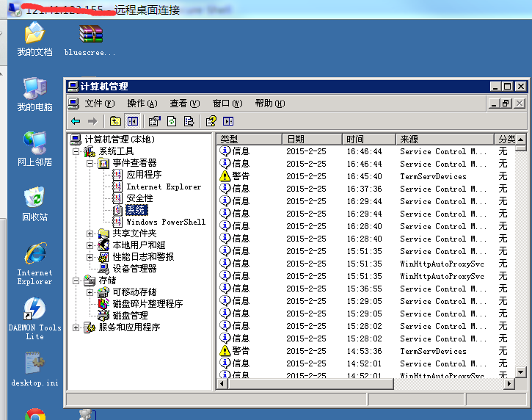The width and height of the screenshot is (532, 420).
Task: Sort events by 来源 column header
Action: [444, 139]
